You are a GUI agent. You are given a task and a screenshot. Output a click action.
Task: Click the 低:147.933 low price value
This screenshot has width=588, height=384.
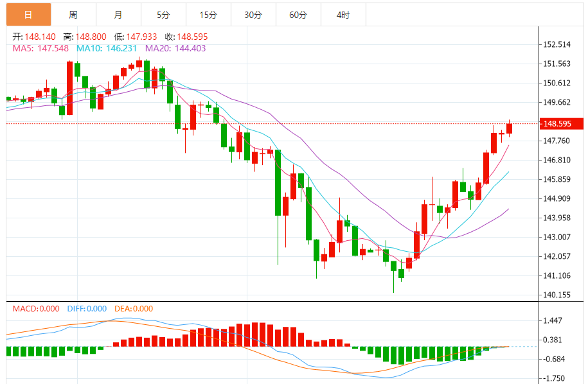coord(136,37)
